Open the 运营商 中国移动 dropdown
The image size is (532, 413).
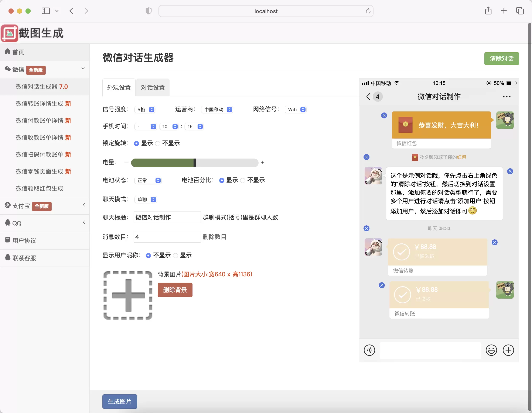coord(217,110)
